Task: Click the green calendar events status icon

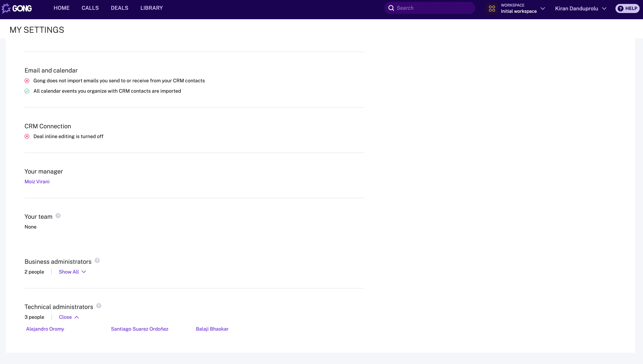Action: coord(27,91)
